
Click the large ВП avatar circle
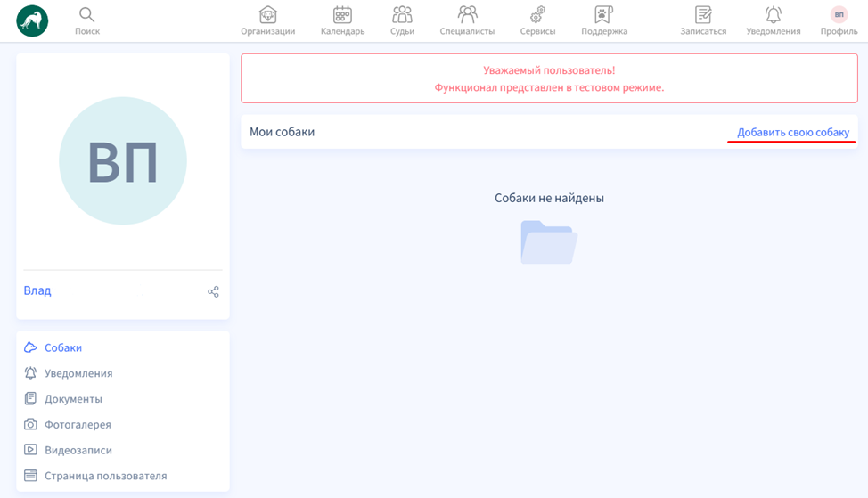click(x=123, y=161)
